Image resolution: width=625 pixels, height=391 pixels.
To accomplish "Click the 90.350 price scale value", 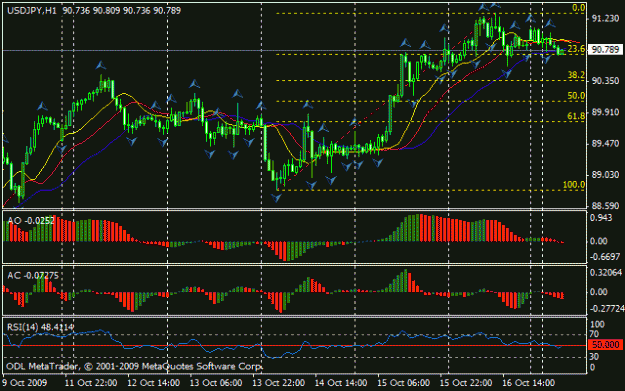I will 605,81.
